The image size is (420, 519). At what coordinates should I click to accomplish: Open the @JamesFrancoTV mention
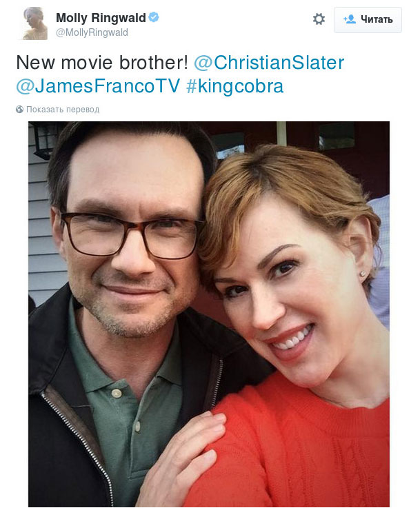coord(98,86)
